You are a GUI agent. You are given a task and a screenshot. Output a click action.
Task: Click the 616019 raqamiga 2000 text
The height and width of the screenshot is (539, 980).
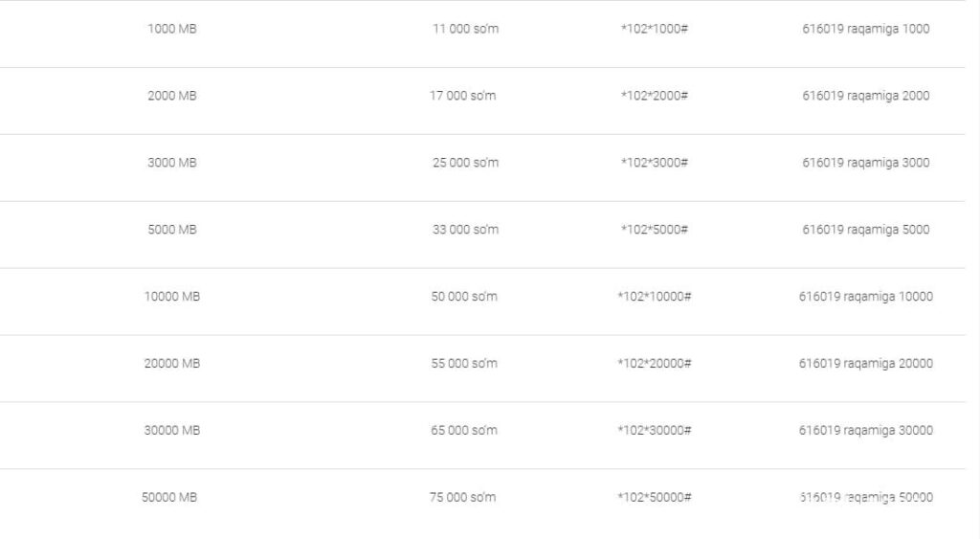tap(865, 96)
